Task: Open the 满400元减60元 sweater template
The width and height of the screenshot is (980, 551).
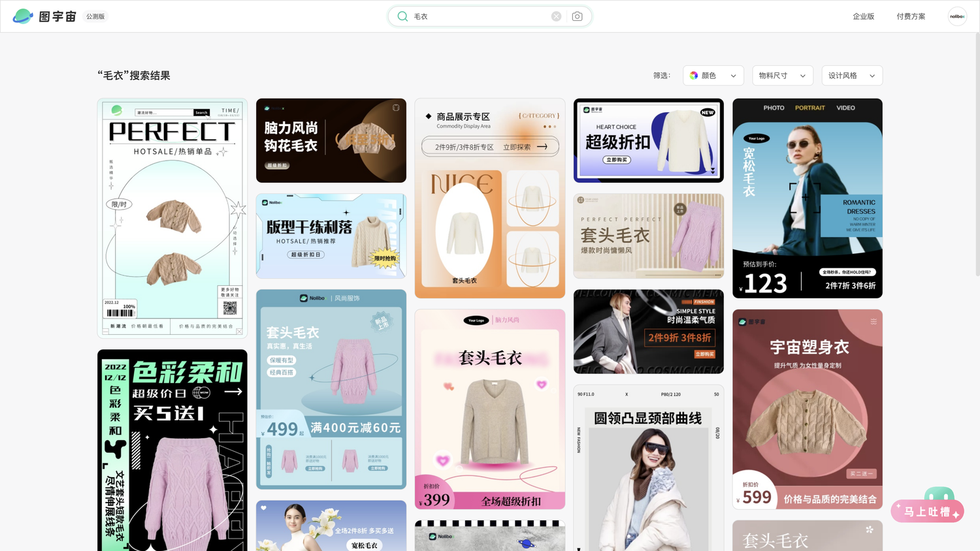Action: tap(331, 389)
